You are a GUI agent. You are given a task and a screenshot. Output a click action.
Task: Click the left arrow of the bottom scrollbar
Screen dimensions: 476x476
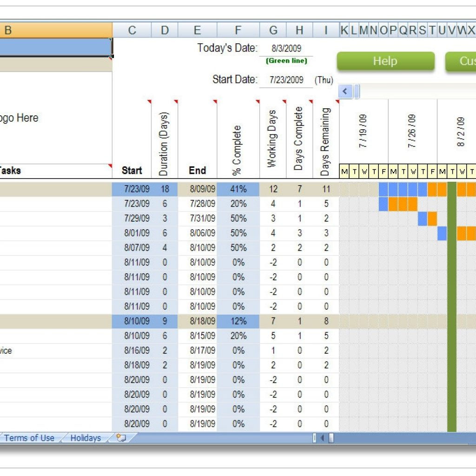323,437
